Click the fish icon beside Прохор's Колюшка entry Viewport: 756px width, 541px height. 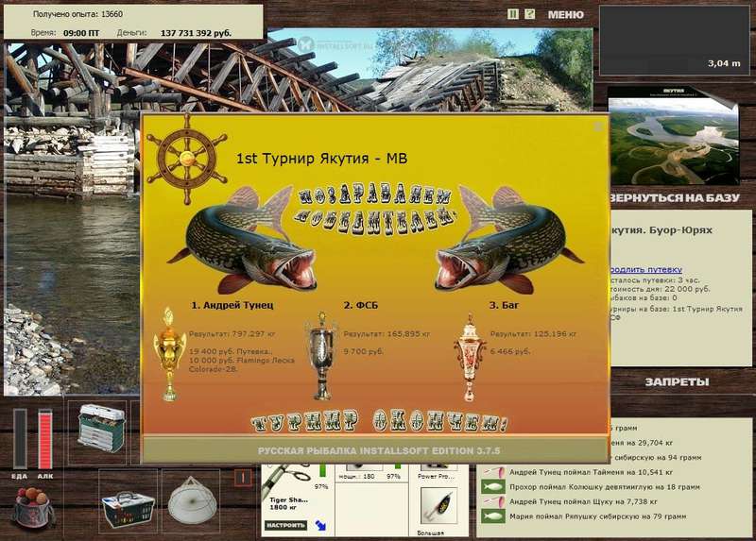tap(493, 486)
